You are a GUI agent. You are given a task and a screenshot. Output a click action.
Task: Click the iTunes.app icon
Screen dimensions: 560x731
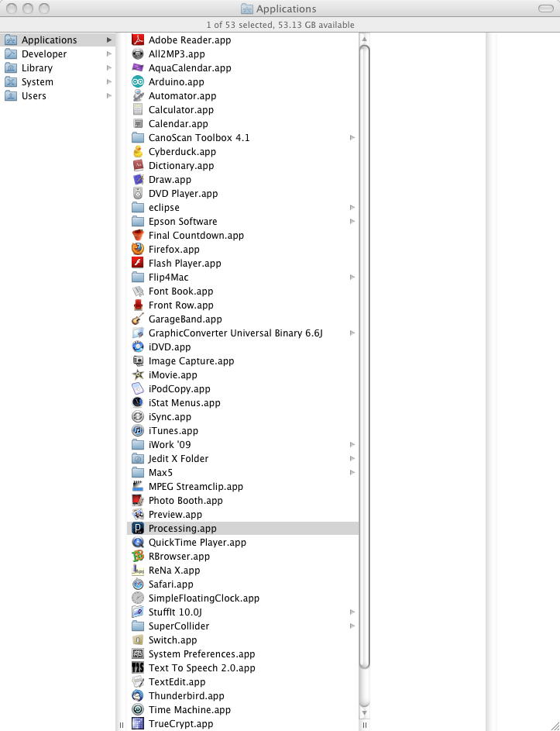(x=137, y=430)
